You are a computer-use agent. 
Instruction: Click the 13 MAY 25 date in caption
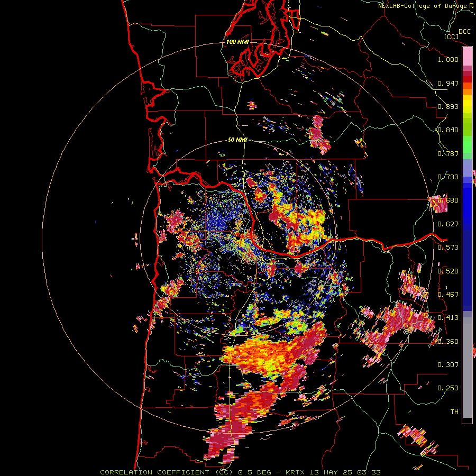[331, 472]
